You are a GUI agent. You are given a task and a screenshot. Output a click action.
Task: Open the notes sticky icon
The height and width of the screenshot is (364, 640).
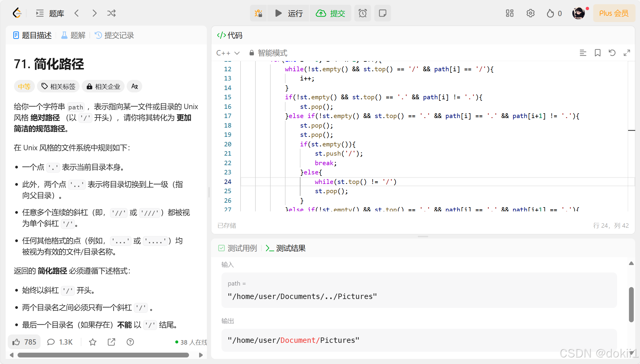pos(382,13)
